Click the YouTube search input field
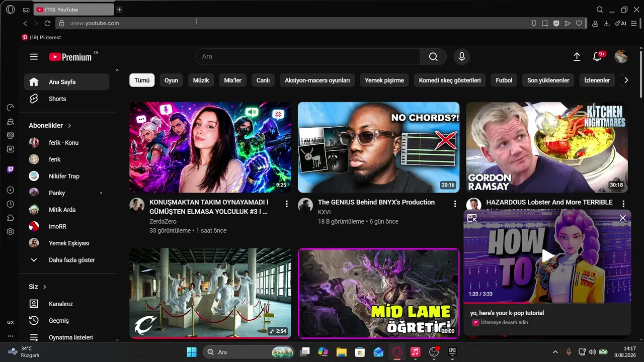The width and height of the screenshot is (644, 362). pyautogui.click(x=307, y=57)
